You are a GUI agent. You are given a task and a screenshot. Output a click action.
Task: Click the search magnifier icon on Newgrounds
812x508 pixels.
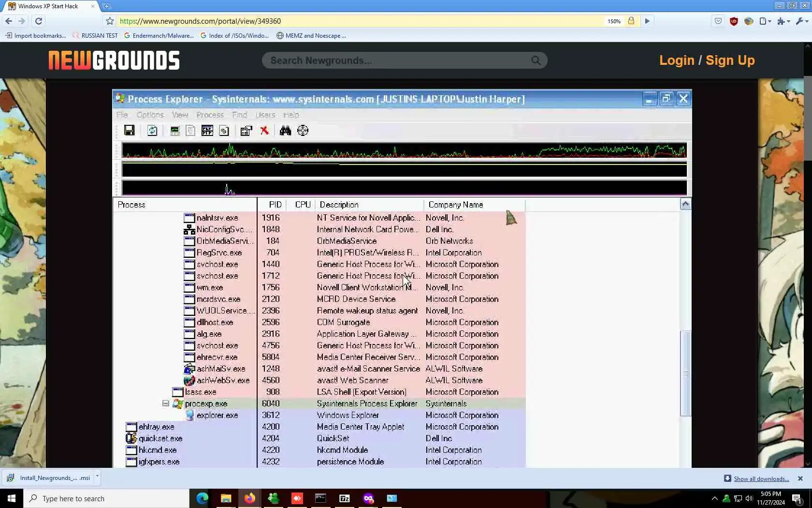tap(536, 60)
